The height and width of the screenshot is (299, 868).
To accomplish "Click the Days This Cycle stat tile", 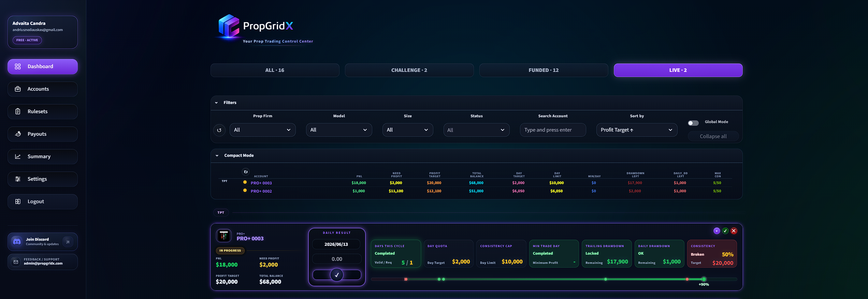I will [x=396, y=254].
